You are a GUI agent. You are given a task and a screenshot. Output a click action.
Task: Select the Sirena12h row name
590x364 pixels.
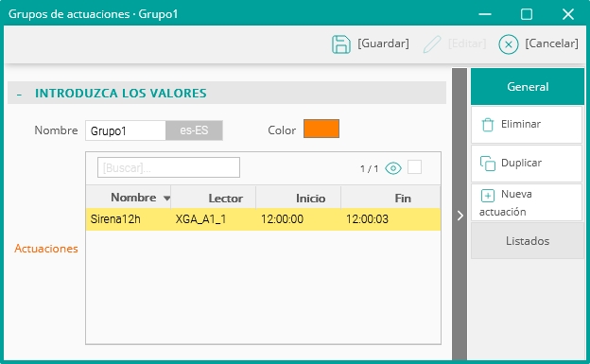pyautogui.click(x=115, y=219)
